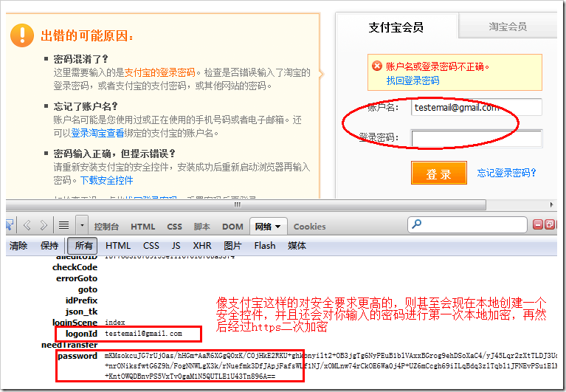Open the dropdown arrow beside command line icon
The height and width of the screenshot is (392, 566).
pos(81,225)
